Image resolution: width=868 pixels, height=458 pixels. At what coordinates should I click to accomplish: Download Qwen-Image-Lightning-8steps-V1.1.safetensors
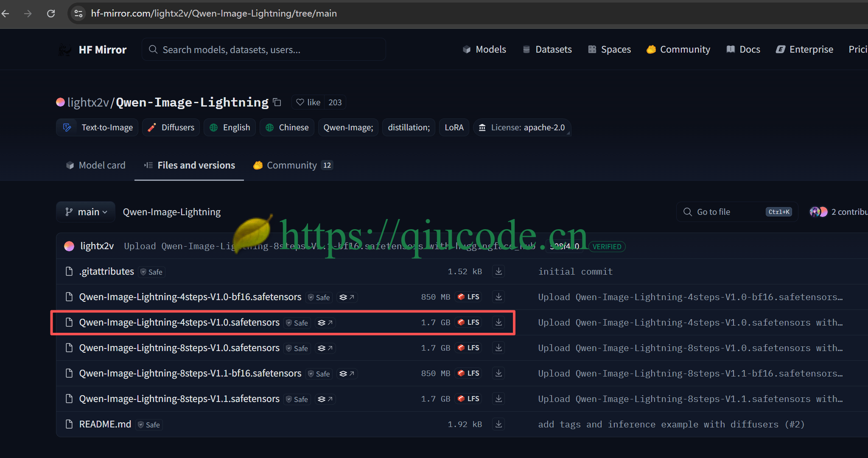coord(499,399)
